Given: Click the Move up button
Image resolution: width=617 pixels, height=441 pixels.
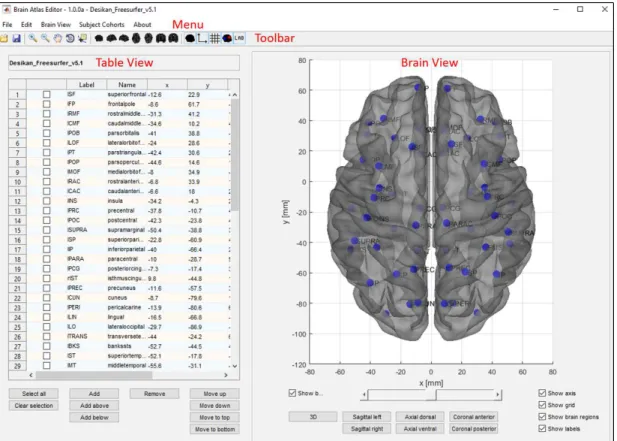Looking at the screenshot, I should click(x=214, y=394).
